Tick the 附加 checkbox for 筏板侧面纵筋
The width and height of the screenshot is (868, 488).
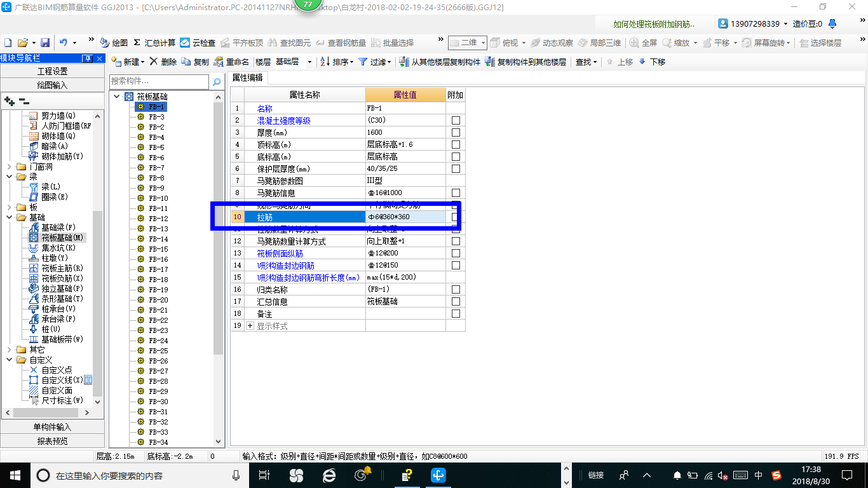[x=456, y=254]
